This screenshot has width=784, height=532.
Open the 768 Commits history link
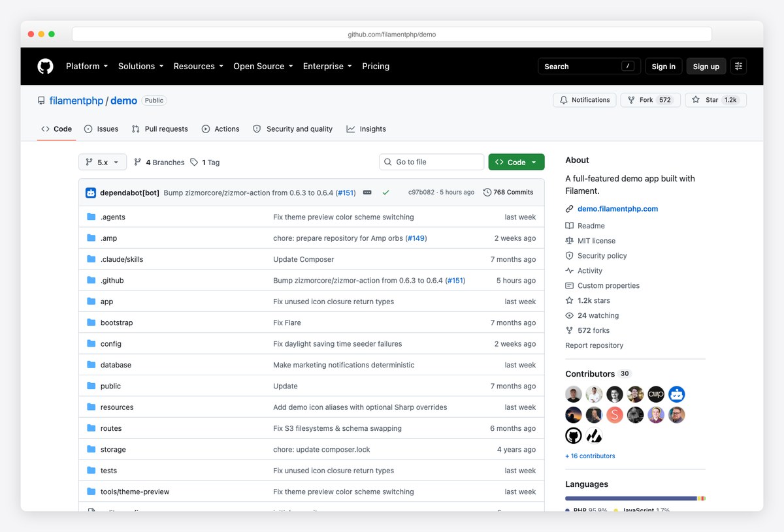point(508,193)
